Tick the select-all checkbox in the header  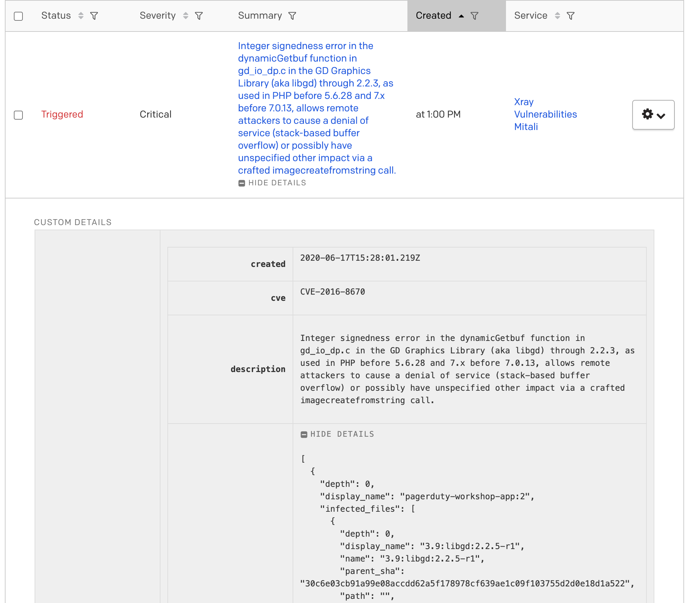18,16
